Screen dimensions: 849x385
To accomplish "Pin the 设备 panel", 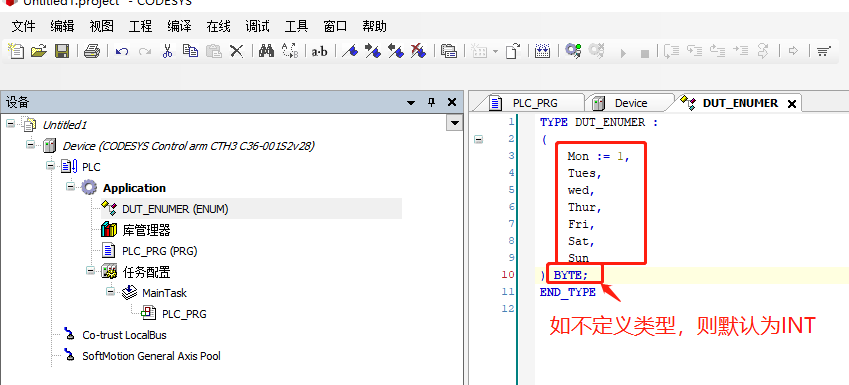I will pos(432,102).
